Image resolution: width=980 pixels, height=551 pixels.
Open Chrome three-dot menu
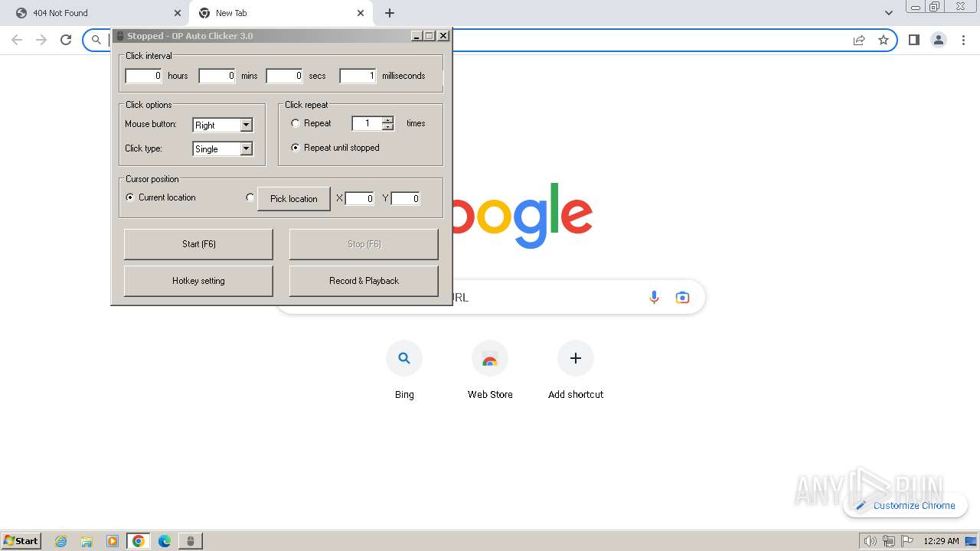[x=963, y=40]
